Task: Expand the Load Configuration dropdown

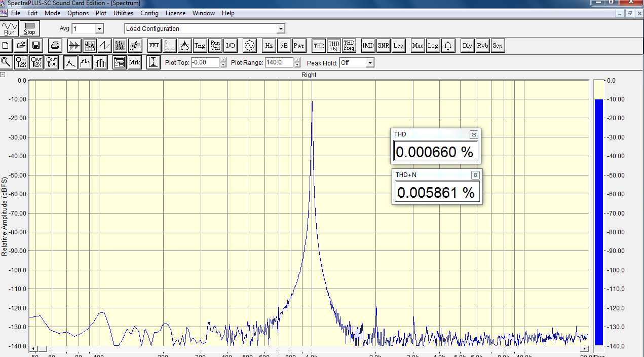Action: (x=281, y=29)
